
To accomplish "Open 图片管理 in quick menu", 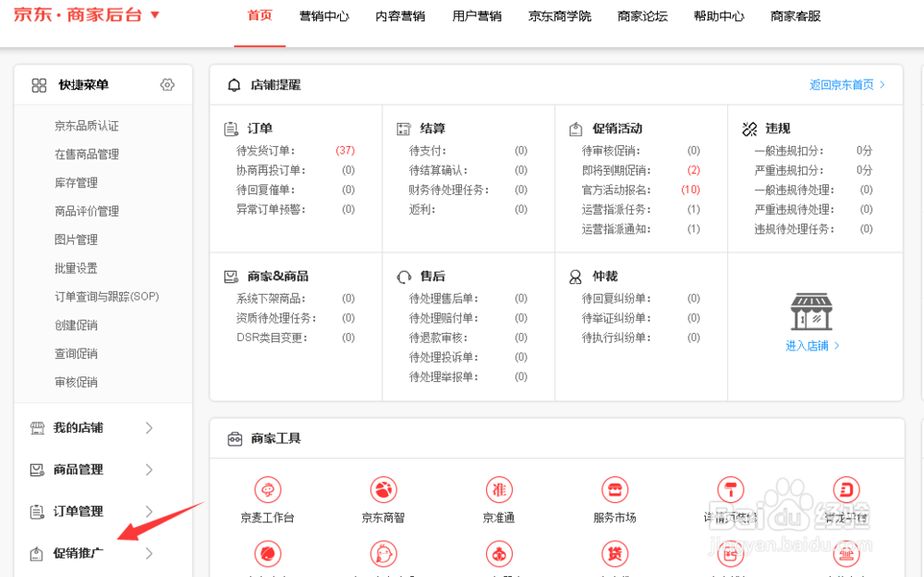I will (76, 239).
